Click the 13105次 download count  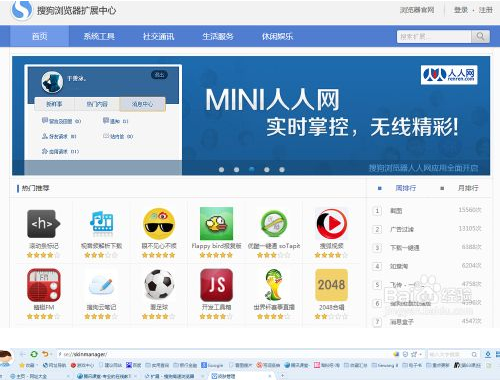tap(470, 229)
